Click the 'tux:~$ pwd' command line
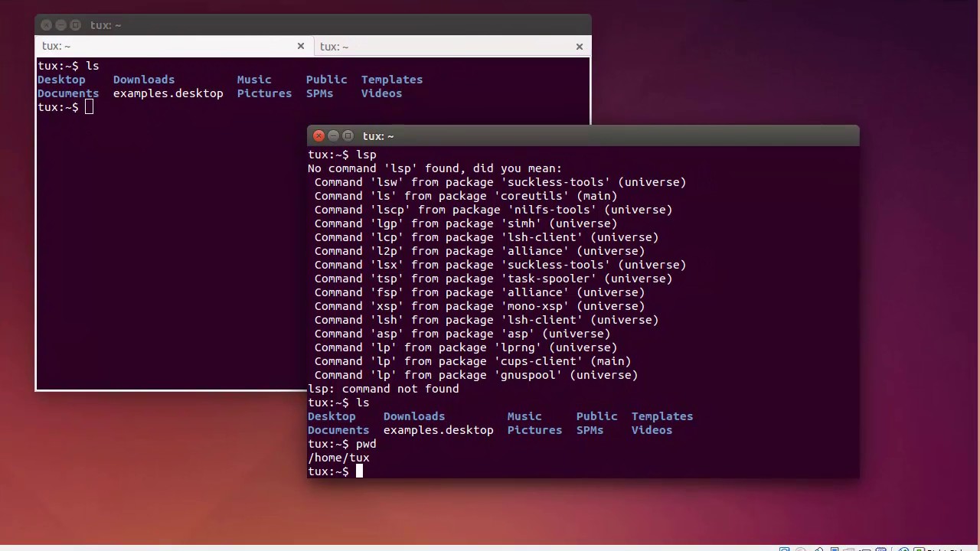Image resolution: width=980 pixels, height=551 pixels. coord(342,444)
